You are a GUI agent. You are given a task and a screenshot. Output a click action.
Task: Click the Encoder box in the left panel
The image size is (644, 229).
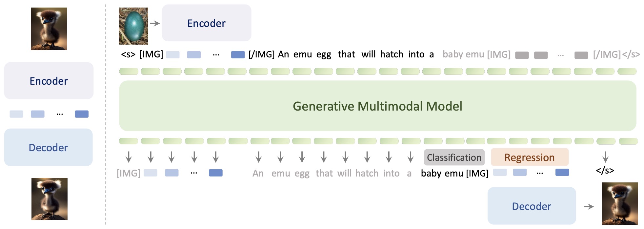[49, 81]
